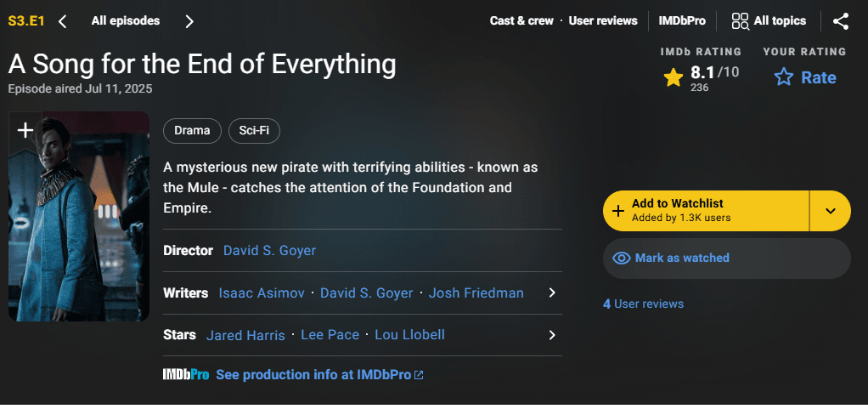
Task: Click the yellow IMDb rating star
Action: tap(674, 78)
